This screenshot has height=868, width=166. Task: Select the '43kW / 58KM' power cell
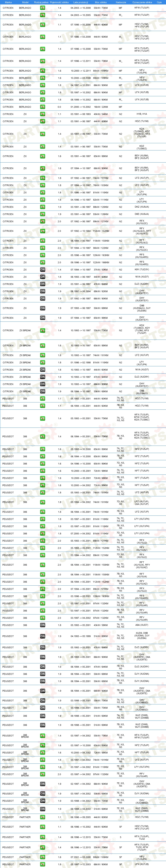[101, 625]
